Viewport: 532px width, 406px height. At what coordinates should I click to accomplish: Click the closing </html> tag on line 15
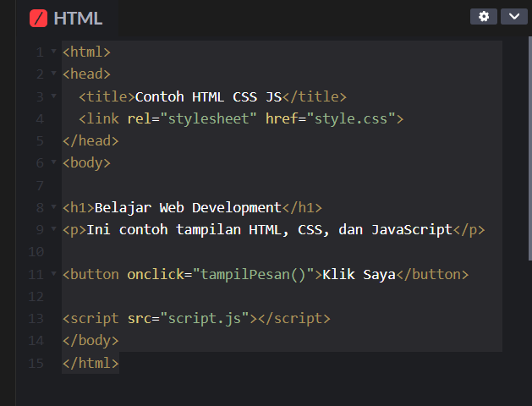90,363
